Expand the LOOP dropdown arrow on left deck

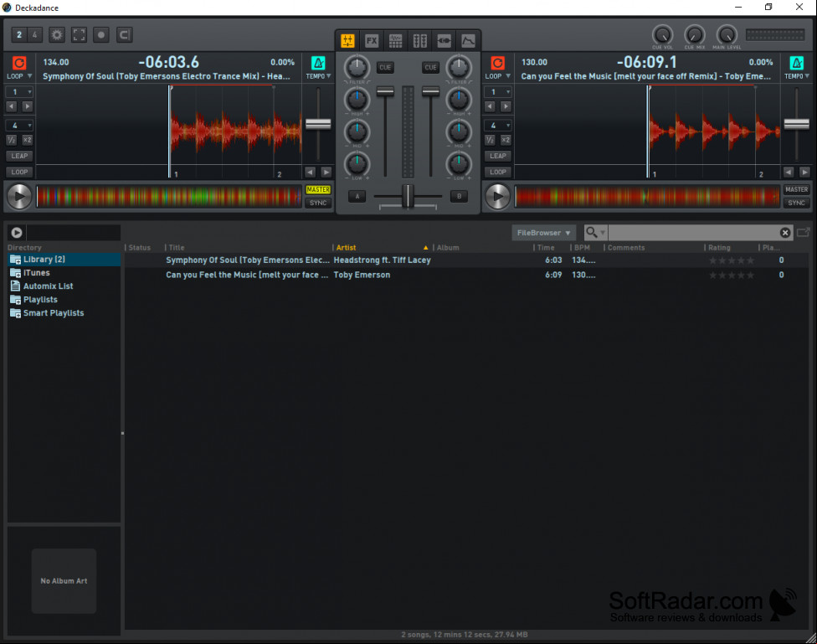tap(29, 76)
